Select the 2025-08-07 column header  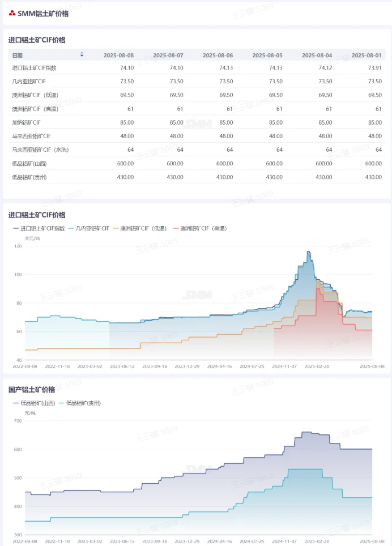168,56
